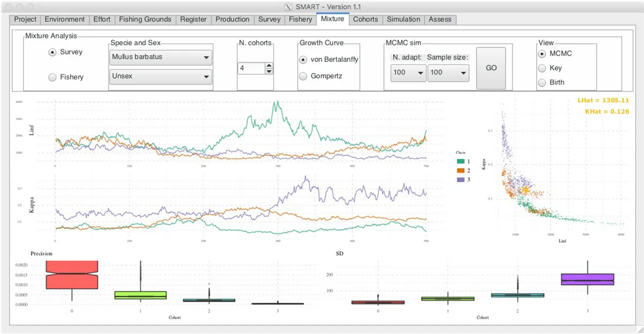Open the Project tab
Viewport: 644px width, 334px height.
[x=25, y=19]
